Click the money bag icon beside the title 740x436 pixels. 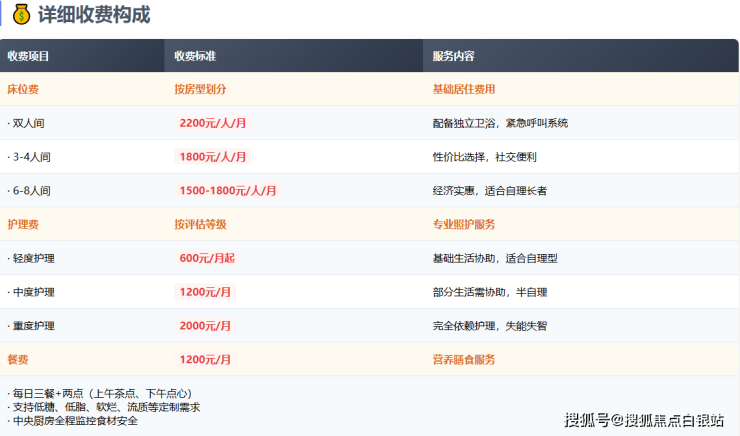pyautogui.click(x=22, y=15)
